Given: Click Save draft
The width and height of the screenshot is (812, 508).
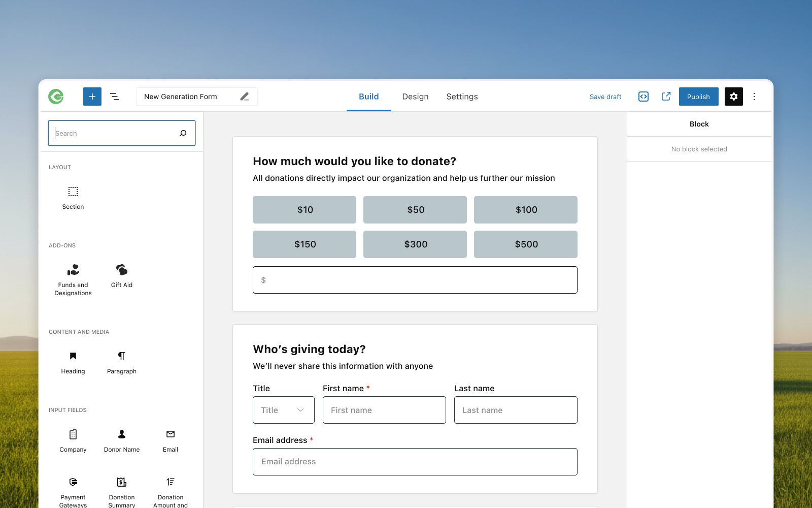Looking at the screenshot, I should click(605, 97).
